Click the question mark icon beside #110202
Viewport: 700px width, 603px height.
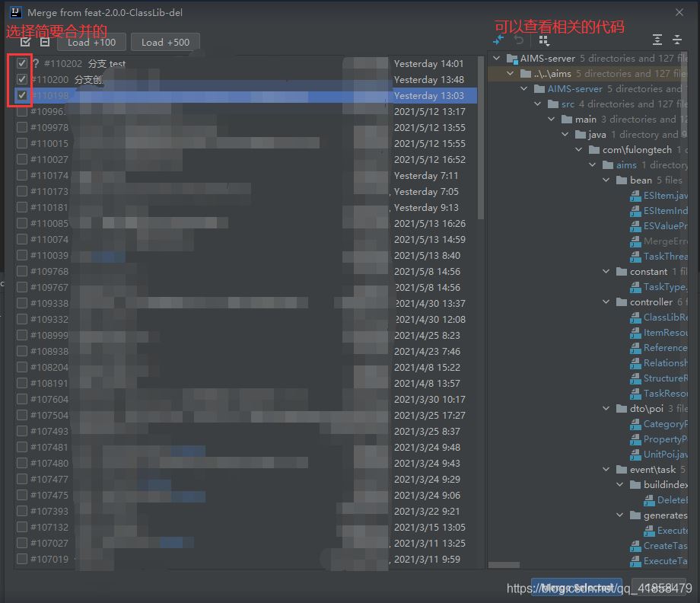click(37, 63)
